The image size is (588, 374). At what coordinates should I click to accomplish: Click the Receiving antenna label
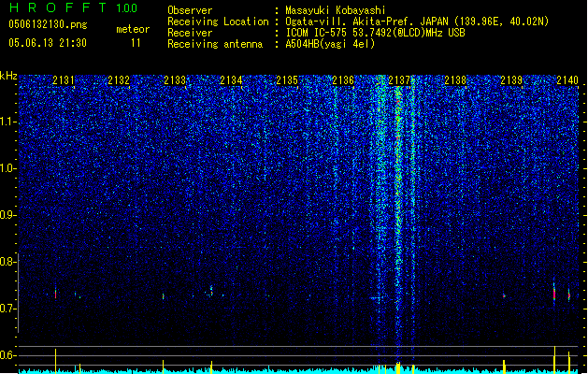[x=215, y=44]
